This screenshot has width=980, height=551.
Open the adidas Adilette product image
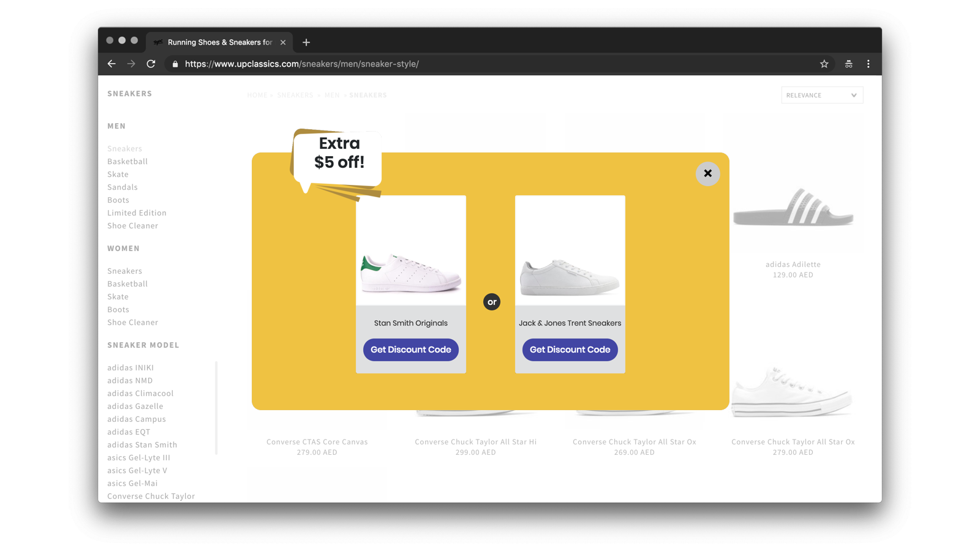pyautogui.click(x=793, y=207)
